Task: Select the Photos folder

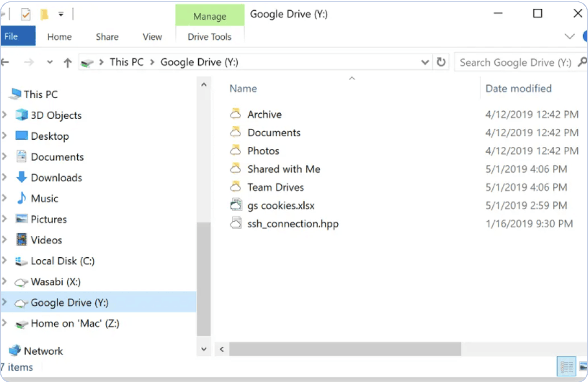Action: [263, 151]
